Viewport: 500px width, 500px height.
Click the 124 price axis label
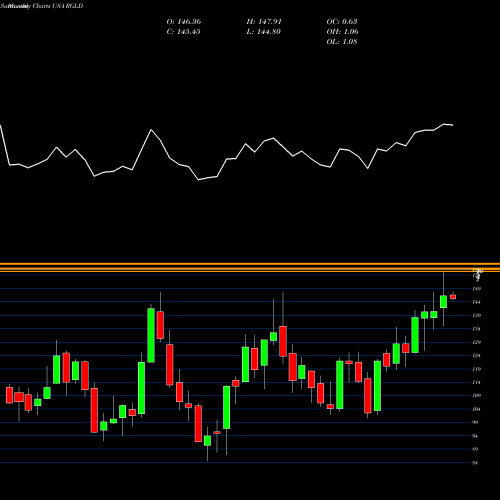point(477,356)
